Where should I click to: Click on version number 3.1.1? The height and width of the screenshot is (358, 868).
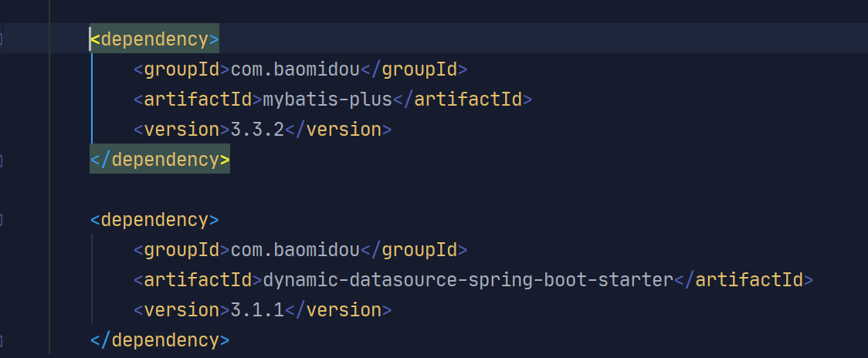(257, 310)
